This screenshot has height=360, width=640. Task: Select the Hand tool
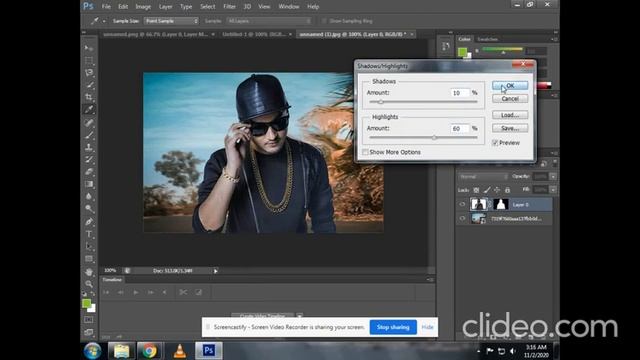(x=89, y=272)
